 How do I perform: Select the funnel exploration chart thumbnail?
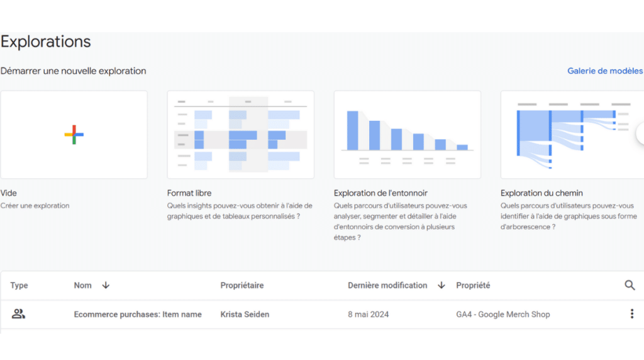click(408, 135)
